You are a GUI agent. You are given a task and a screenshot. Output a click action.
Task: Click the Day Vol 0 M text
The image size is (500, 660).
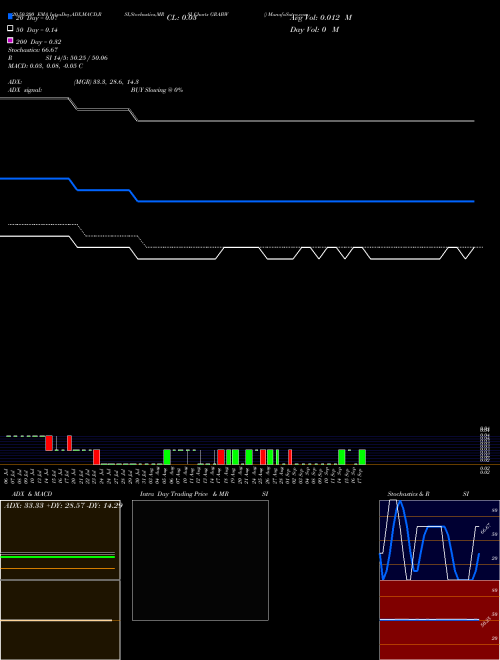click(x=314, y=29)
